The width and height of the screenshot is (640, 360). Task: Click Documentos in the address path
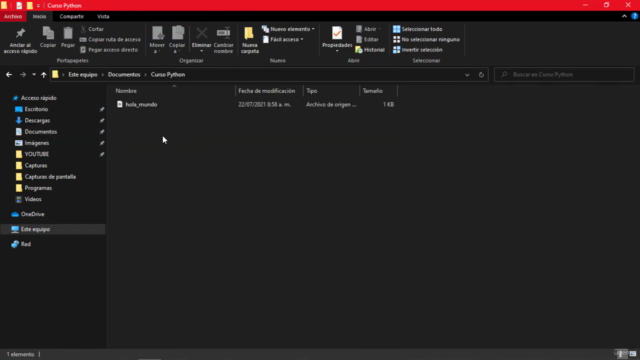[124, 75]
